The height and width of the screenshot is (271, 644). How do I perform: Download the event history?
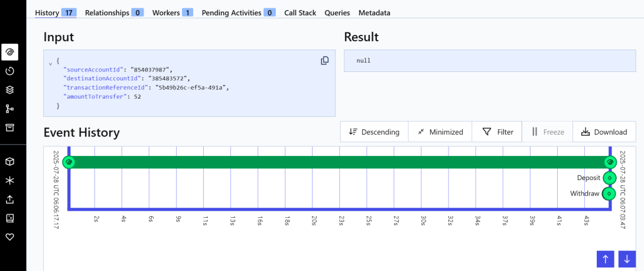[604, 132]
